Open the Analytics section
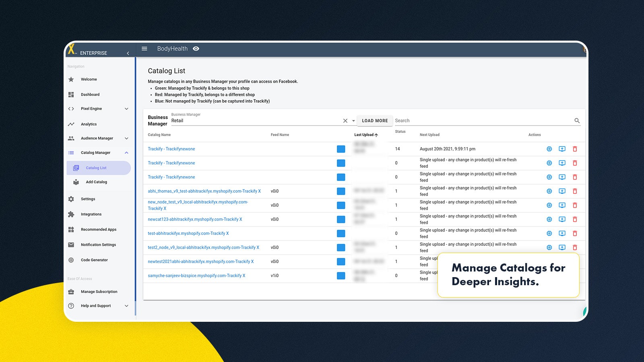The width and height of the screenshot is (644, 362). click(x=89, y=124)
